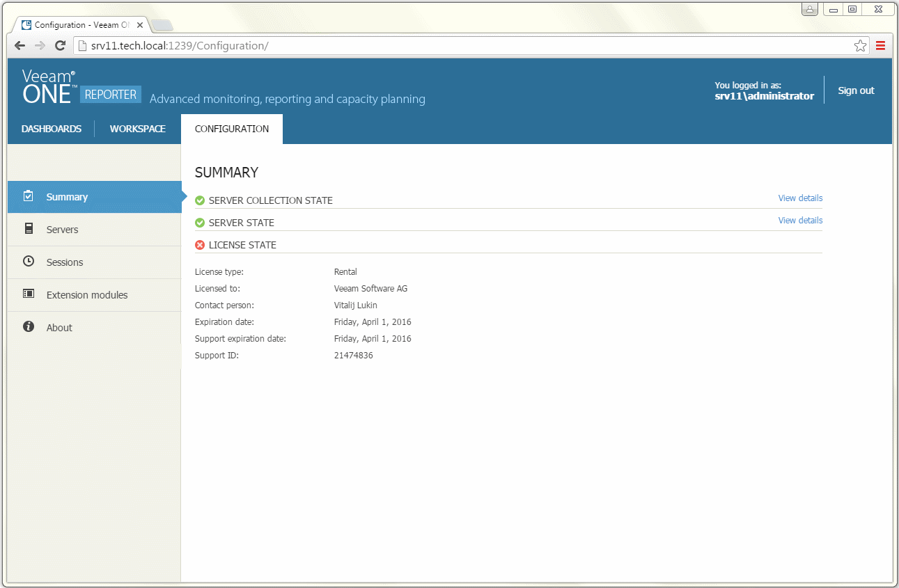The image size is (899, 588).
Task: Click the Expiration date label
Action: pos(224,322)
